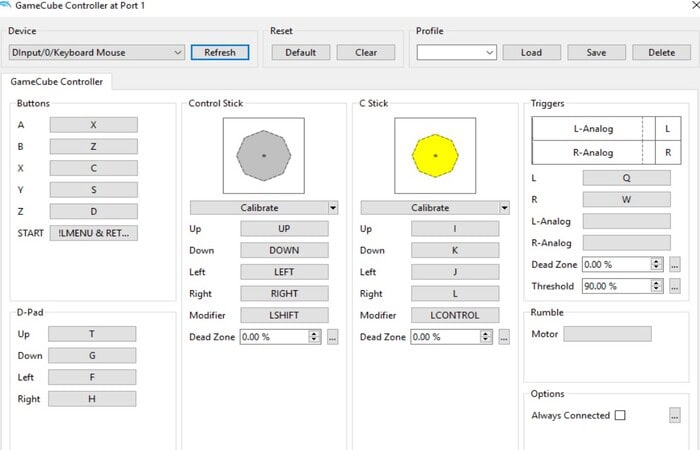The height and width of the screenshot is (450, 700).
Task: Remap C Stick Left bound to J
Action: (455, 272)
